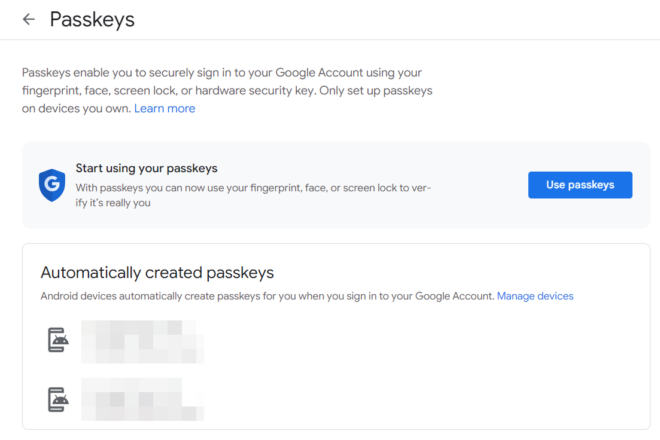
Task: Click the ify it's really you line
Action: tap(113, 203)
